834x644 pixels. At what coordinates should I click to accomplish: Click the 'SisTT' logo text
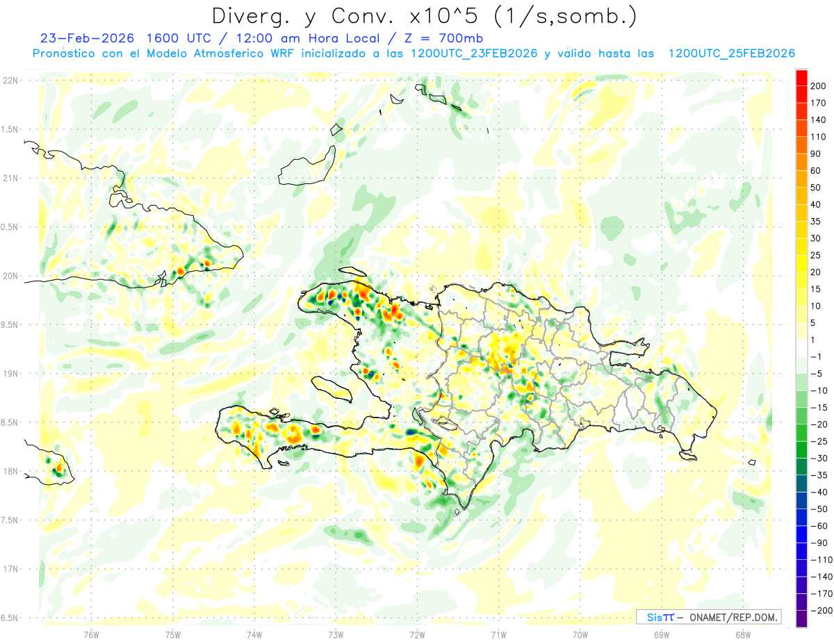660,617
